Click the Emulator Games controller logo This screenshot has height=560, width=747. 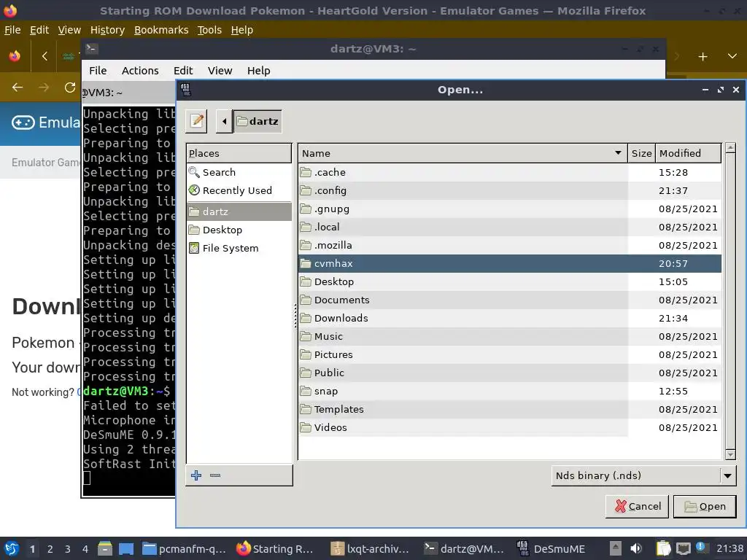click(x=23, y=122)
